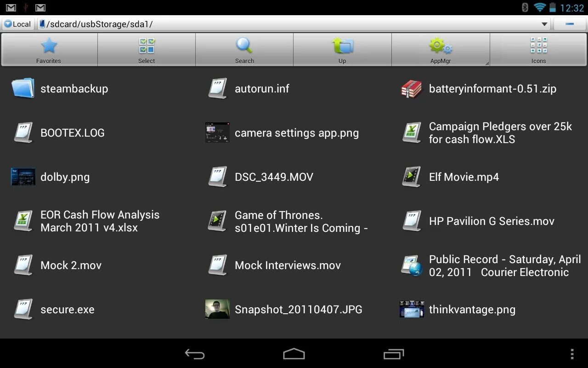Tap the USB connection notification icon

coord(26,7)
